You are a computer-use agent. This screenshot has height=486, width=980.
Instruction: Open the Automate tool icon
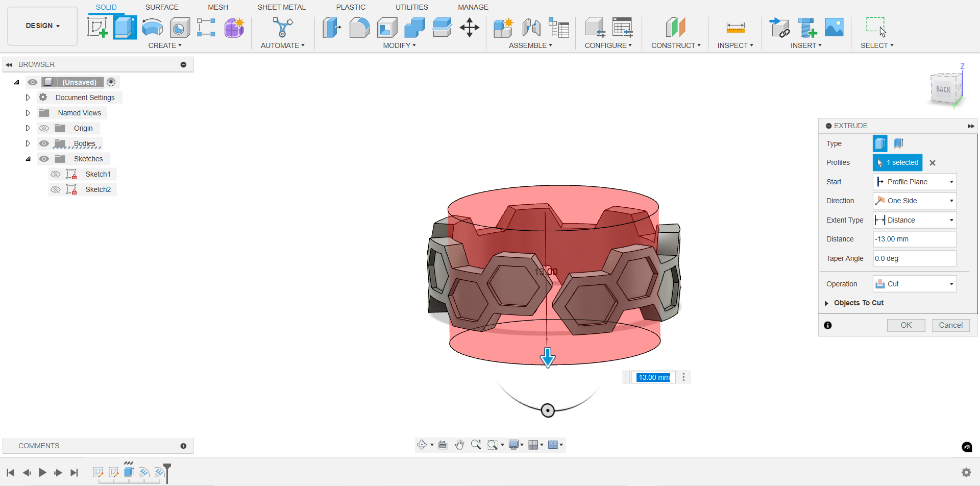(x=282, y=27)
